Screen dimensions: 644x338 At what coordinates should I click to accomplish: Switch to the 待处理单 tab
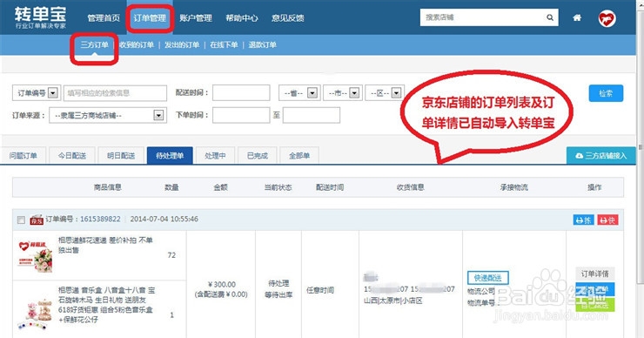click(x=170, y=155)
